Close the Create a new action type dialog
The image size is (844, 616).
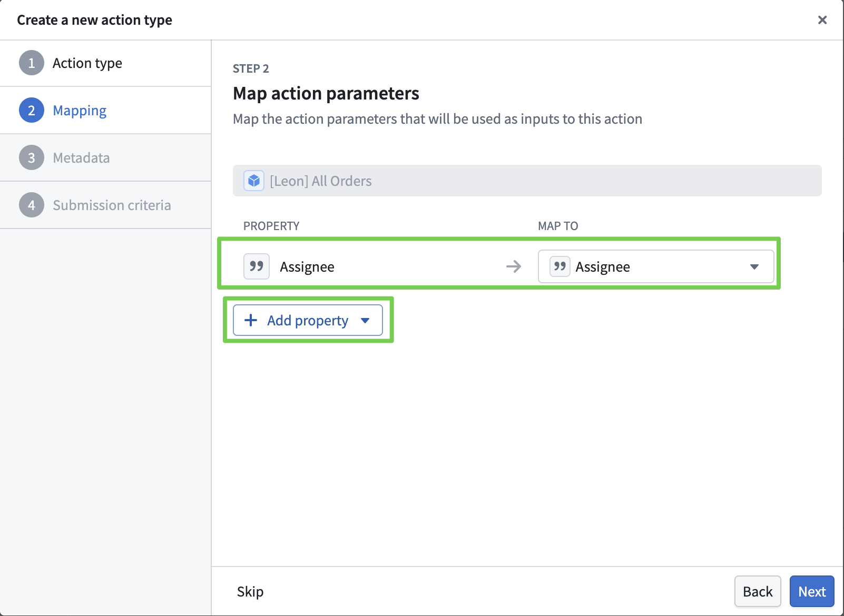click(x=822, y=20)
